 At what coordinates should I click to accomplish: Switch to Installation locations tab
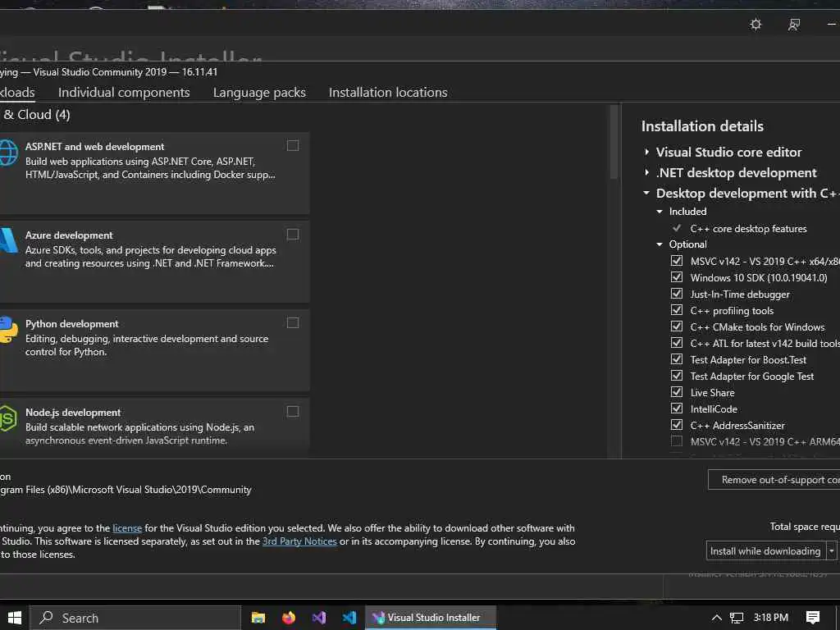pos(388,92)
